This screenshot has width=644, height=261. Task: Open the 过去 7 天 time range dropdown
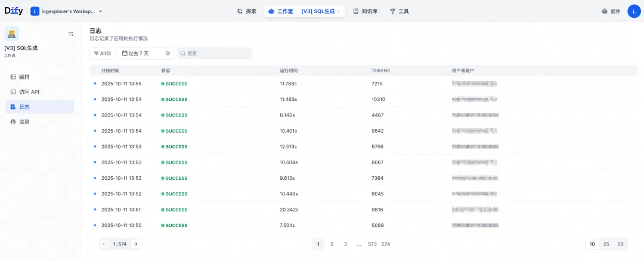coord(143,53)
